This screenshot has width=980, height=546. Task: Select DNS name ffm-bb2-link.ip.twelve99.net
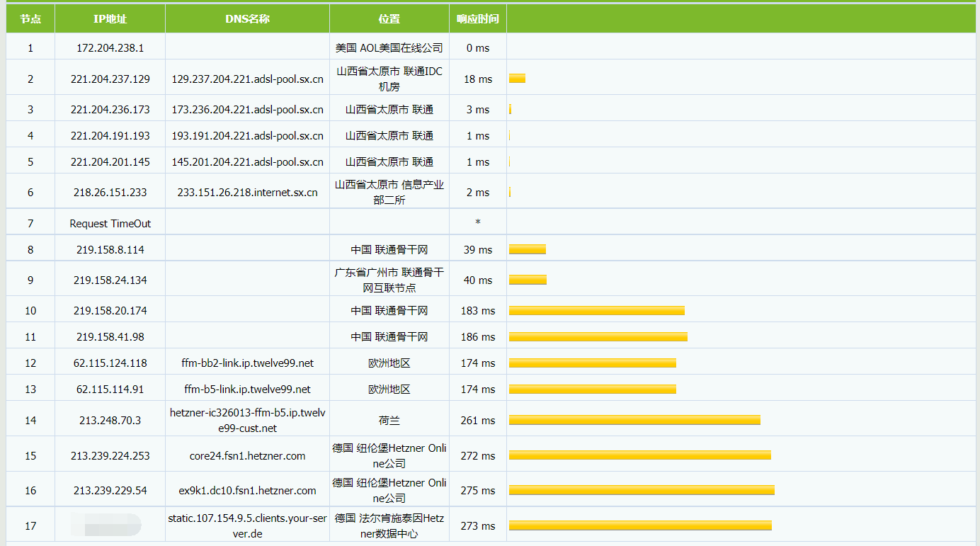click(x=247, y=363)
